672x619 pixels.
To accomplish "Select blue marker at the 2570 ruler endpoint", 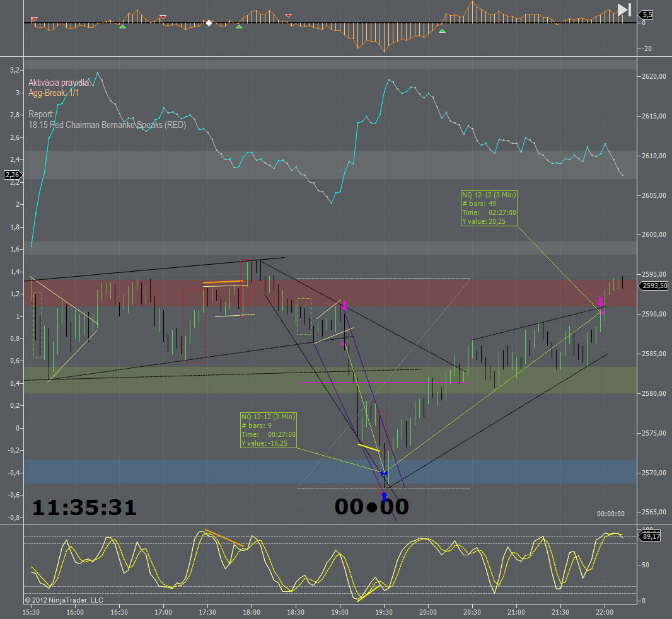I will tap(384, 473).
